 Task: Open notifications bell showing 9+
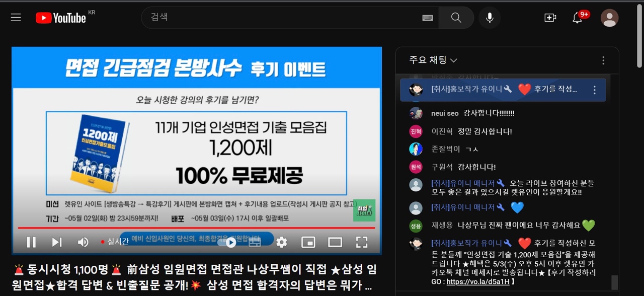tap(578, 18)
